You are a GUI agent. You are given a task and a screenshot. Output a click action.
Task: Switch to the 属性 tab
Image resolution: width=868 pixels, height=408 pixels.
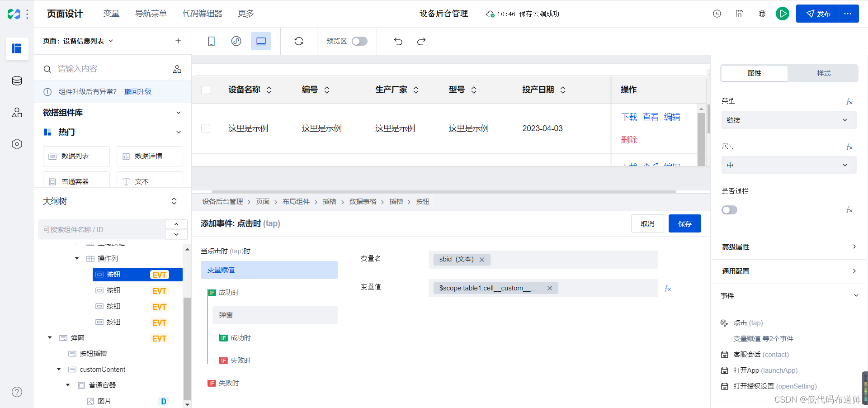pos(754,73)
